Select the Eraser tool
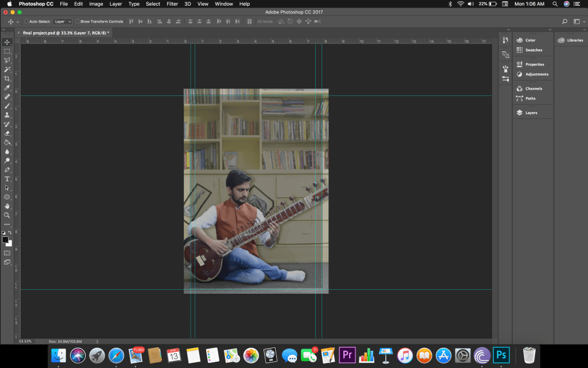This screenshot has width=588, height=368. 7,133
